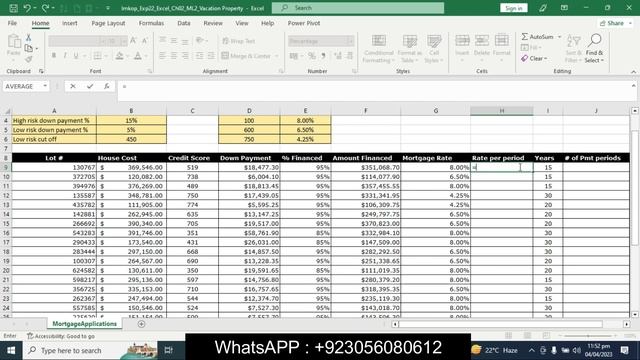Click the Windows taskbar search box

[73, 350]
